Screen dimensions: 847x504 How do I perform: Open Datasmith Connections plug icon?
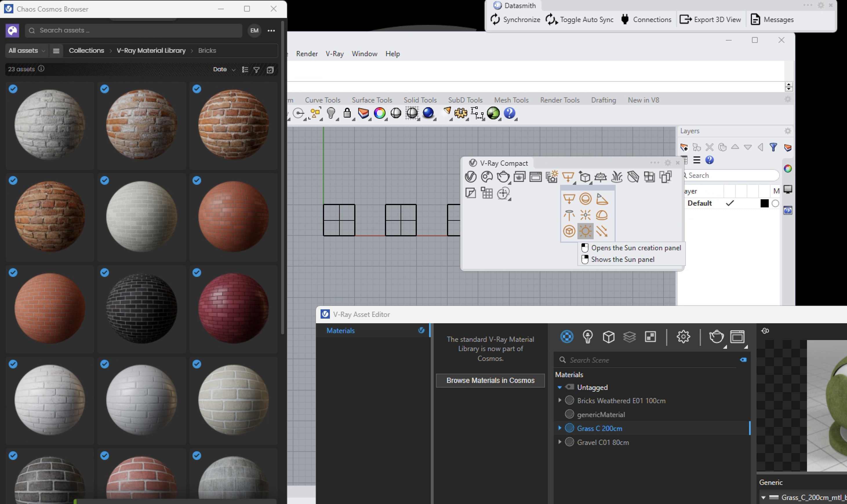tap(625, 19)
